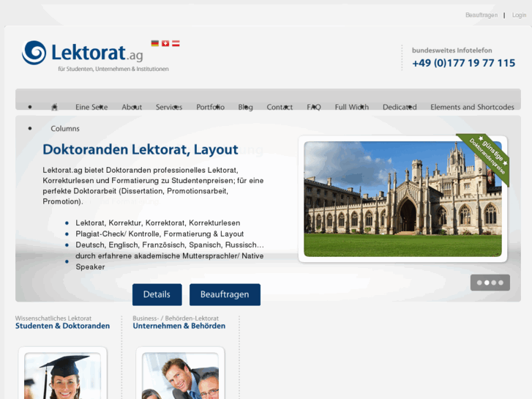The width and height of the screenshot is (532, 399).
Task: Click the Lektorat.ag wordmark text
Action: click(x=97, y=53)
